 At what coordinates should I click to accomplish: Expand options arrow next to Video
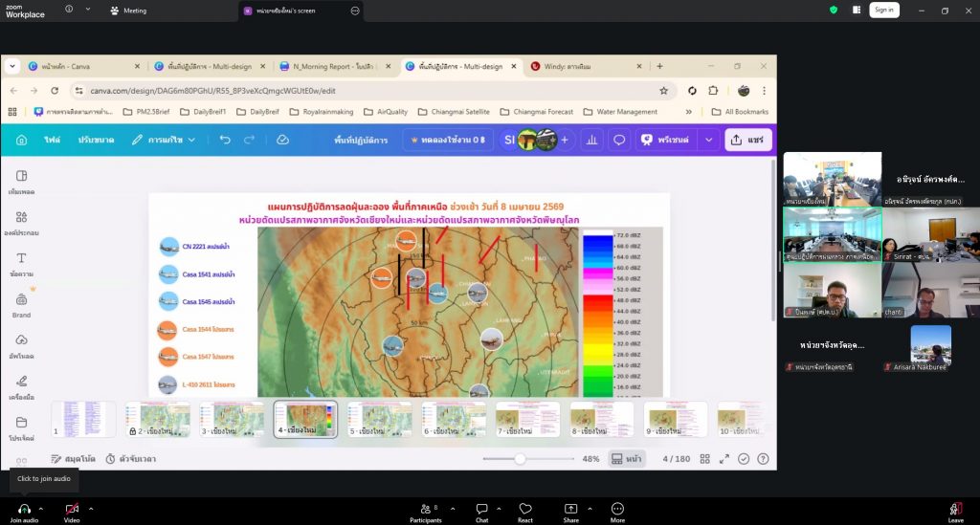click(x=91, y=509)
